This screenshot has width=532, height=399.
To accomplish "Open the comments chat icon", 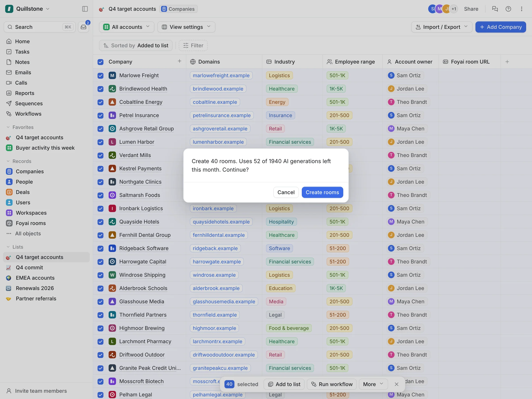I will click(495, 9).
